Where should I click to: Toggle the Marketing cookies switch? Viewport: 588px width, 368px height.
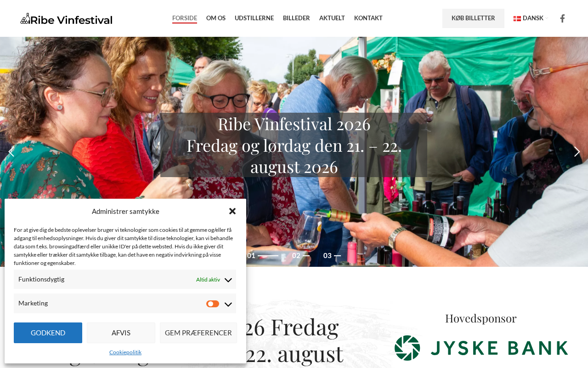[213, 304]
